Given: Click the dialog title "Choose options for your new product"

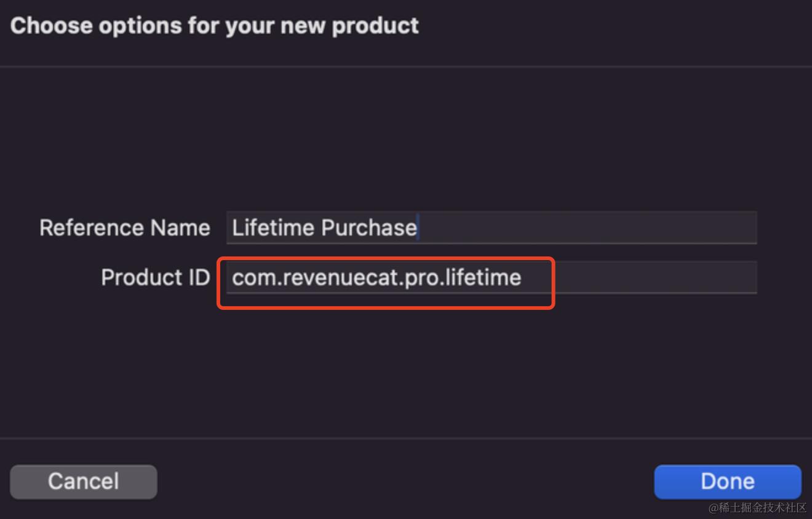Looking at the screenshot, I should [214, 26].
